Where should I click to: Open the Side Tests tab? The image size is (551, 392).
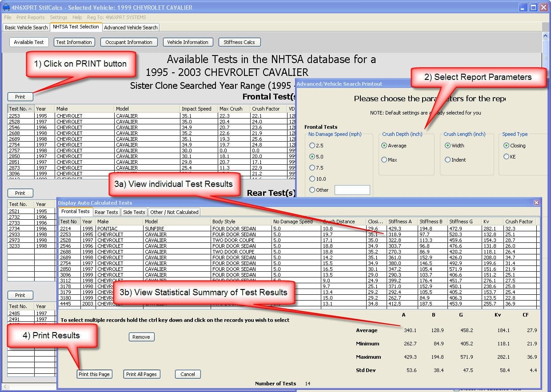pyautogui.click(x=134, y=212)
